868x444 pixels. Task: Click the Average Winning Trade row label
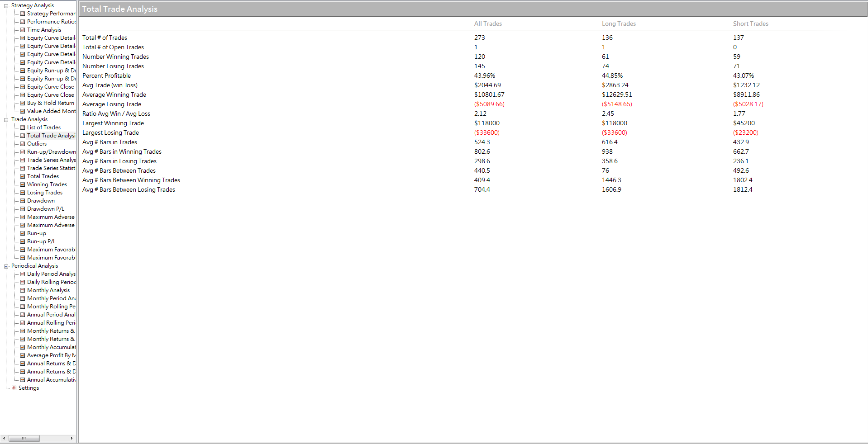114,94
